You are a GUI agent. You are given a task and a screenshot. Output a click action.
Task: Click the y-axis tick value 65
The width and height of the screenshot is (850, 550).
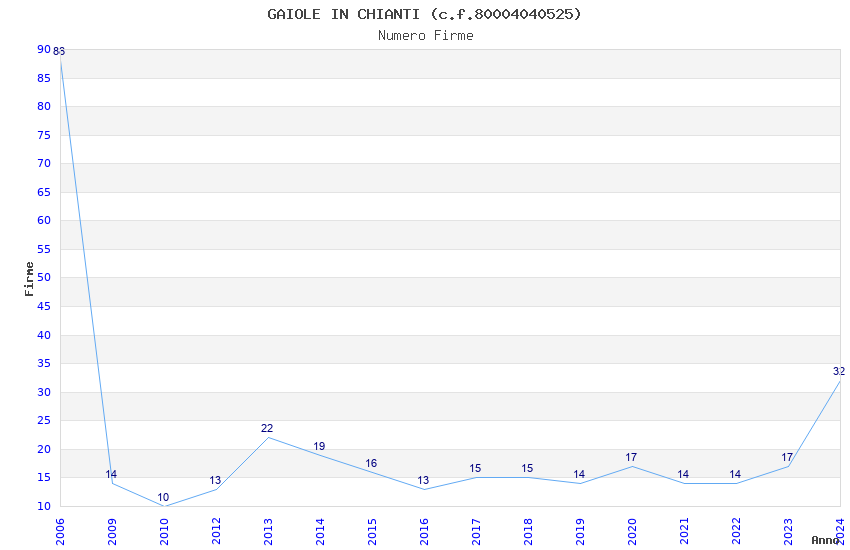coord(44,192)
